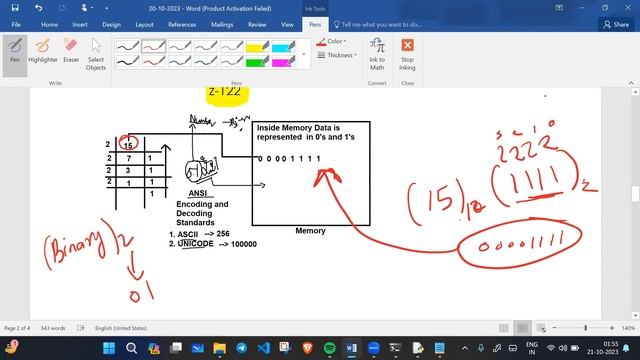640x360 pixels.
Task: Click the vertical scrollbar thumb
Action: click(635, 193)
